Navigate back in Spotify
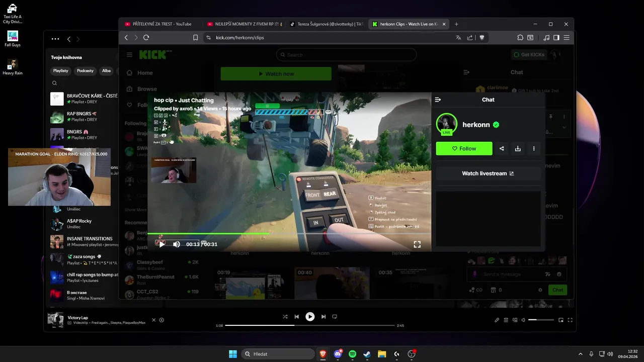The height and width of the screenshot is (362, 644). (x=69, y=39)
